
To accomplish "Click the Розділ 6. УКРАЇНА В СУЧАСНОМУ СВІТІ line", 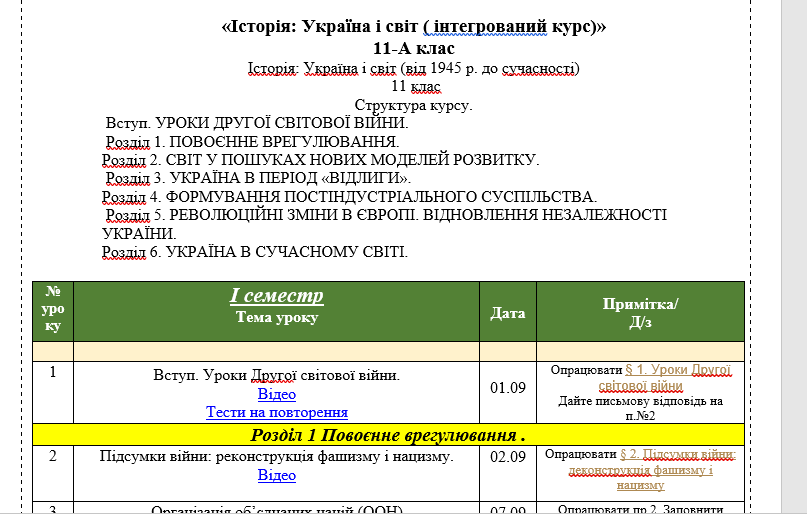I will coord(254,252).
